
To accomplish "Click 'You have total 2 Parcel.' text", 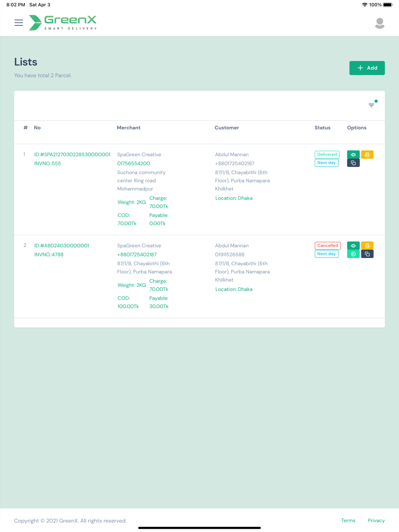I will [x=43, y=75].
